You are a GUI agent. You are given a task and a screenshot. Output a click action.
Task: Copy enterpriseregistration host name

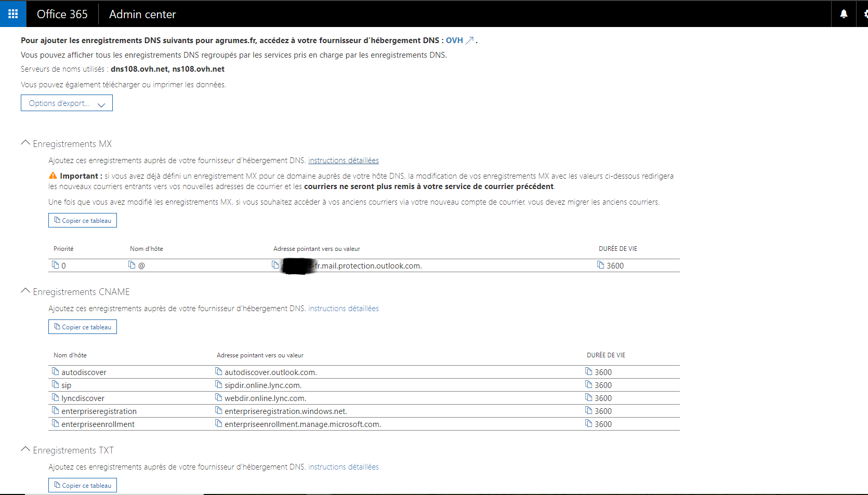click(x=55, y=410)
